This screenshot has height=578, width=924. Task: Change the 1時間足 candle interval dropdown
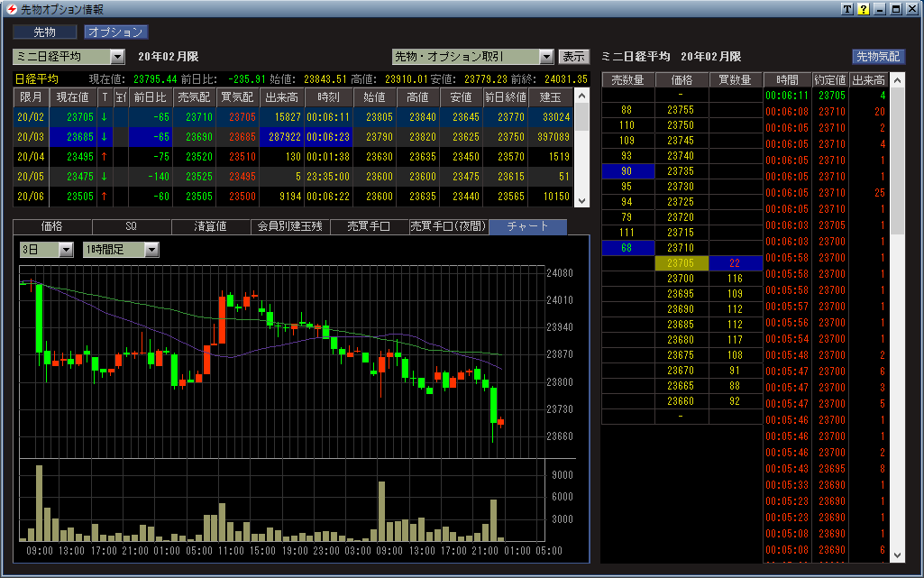[x=151, y=250]
